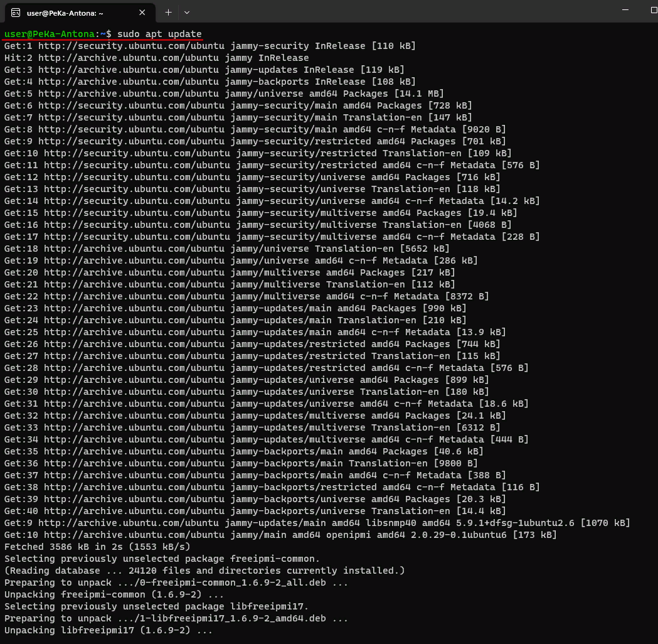
Task: Click 'Selecting previously unselected package libfreeipmi17.'
Action: click(157, 606)
